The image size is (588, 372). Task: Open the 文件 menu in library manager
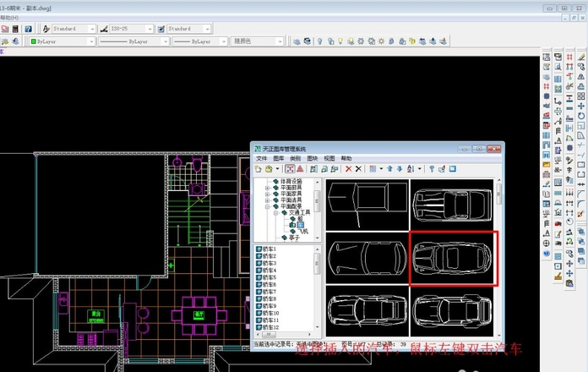pyautogui.click(x=261, y=158)
